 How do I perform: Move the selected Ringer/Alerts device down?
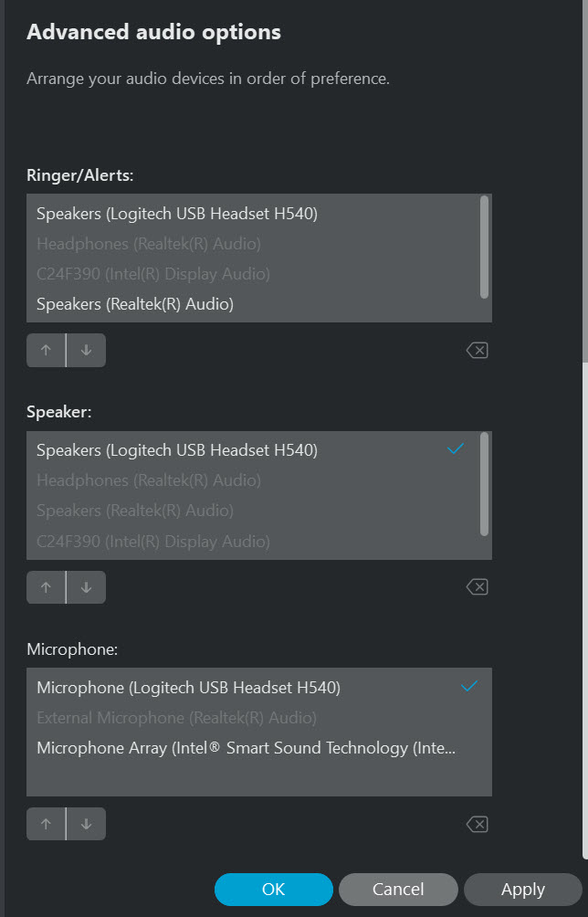coord(86,350)
